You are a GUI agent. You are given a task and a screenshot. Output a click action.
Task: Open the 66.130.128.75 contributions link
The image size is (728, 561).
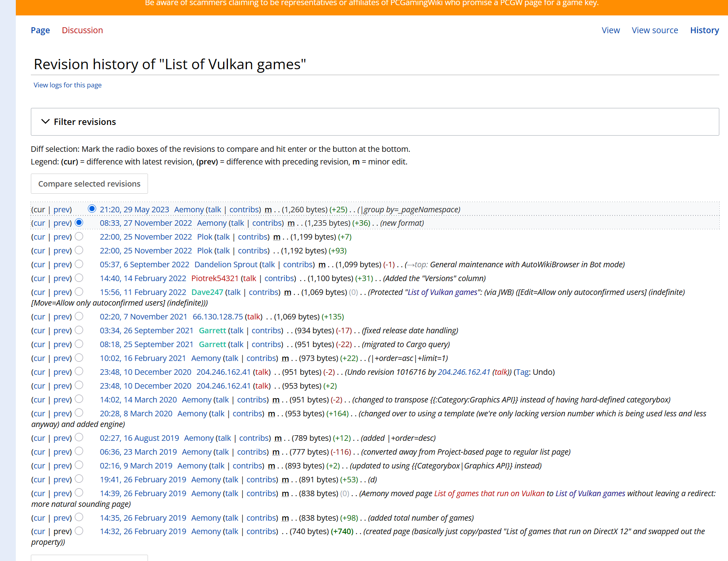tap(218, 317)
